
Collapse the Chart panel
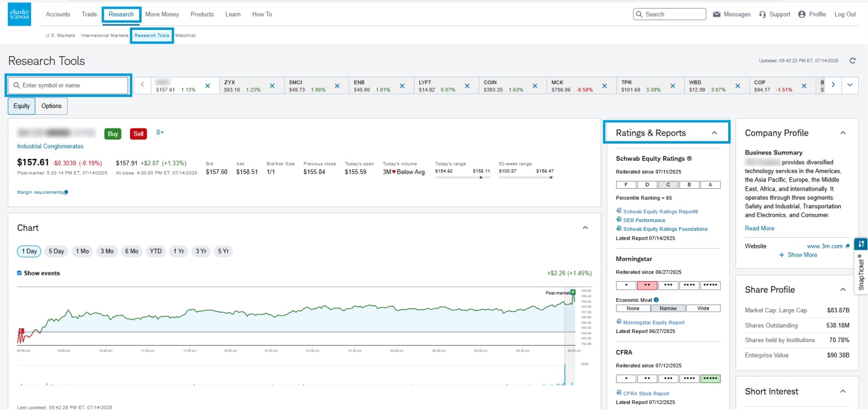[x=585, y=227]
